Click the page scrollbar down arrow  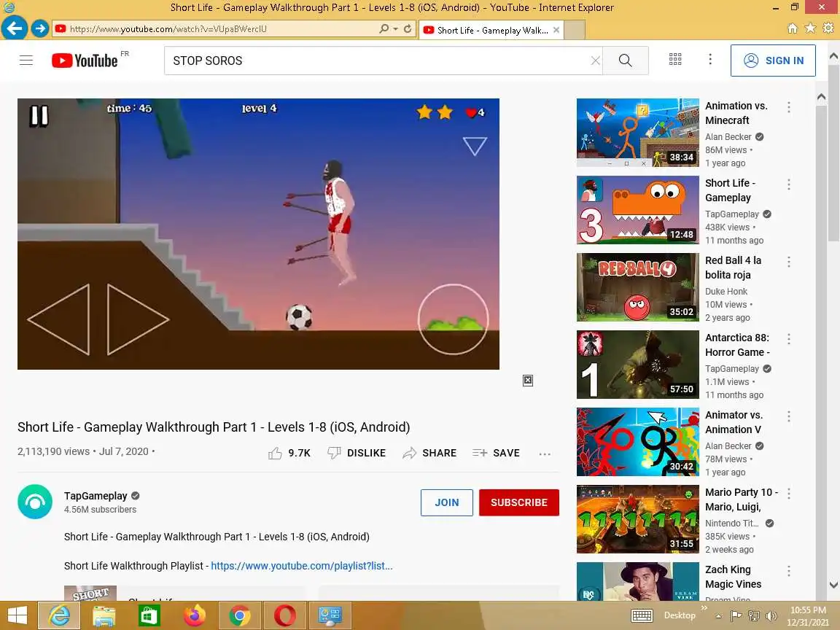pyautogui.click(x=833, y=585)
